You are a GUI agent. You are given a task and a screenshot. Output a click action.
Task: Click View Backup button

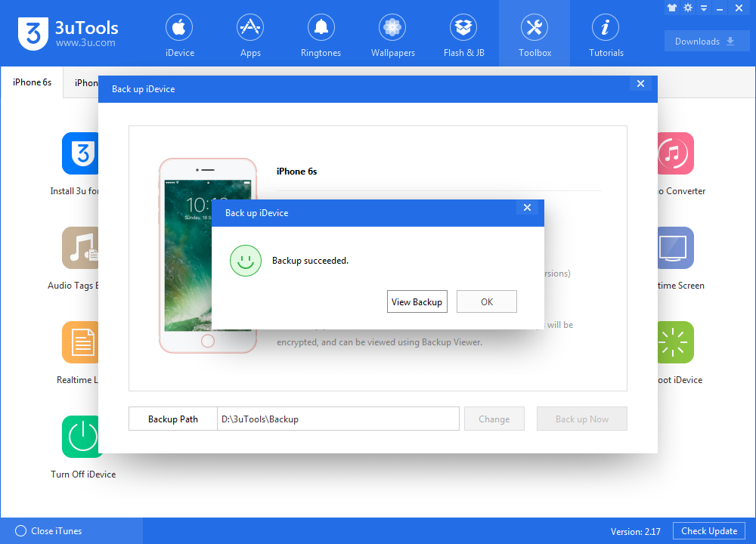point(417,301)
